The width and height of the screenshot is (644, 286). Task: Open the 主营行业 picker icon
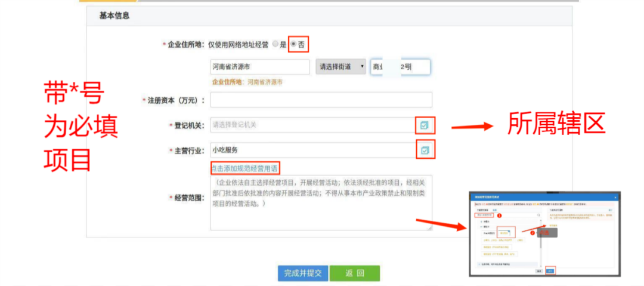425,150
